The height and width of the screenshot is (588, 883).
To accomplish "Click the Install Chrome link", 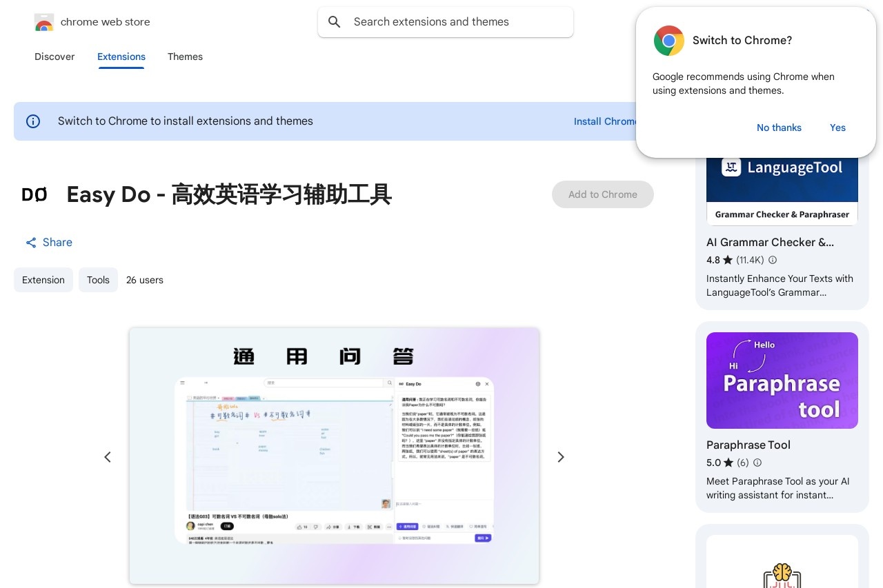I will pyautogui.click(x=605, y=121).
